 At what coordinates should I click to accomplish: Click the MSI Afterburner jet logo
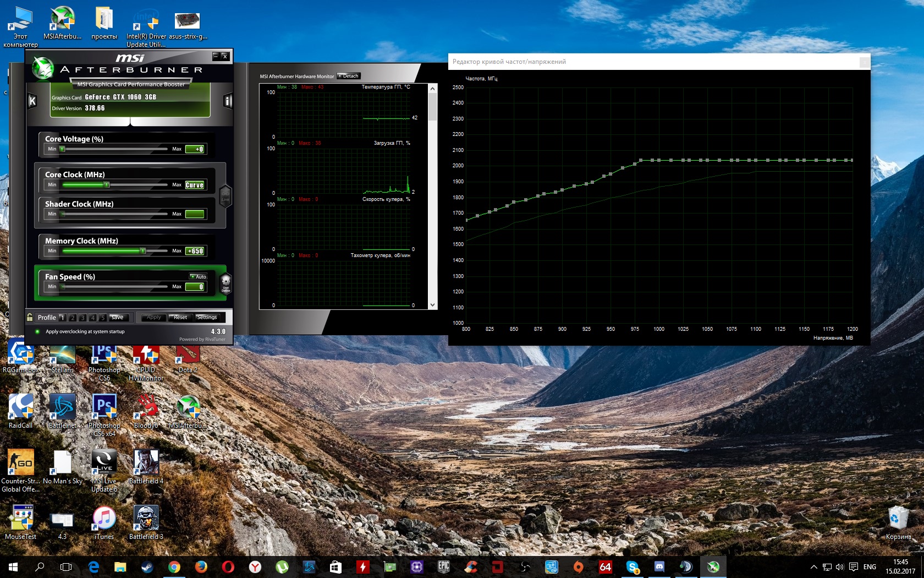pos(42,68)
